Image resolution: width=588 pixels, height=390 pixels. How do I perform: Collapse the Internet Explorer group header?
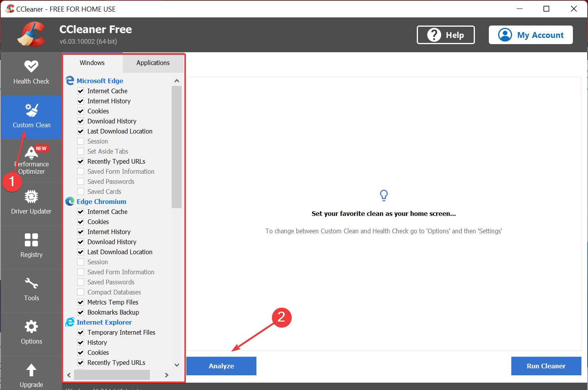point(104,322)
